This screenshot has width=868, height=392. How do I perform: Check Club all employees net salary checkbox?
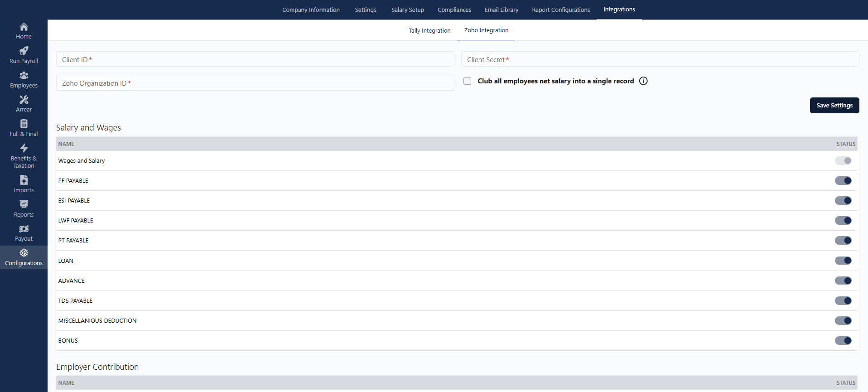click(x=467, y=81)
